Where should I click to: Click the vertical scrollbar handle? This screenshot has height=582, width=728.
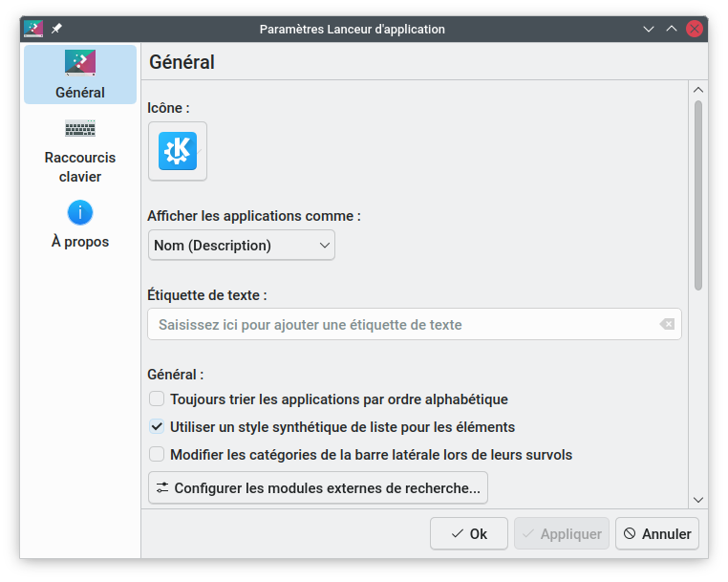click(x=697, y=196)
